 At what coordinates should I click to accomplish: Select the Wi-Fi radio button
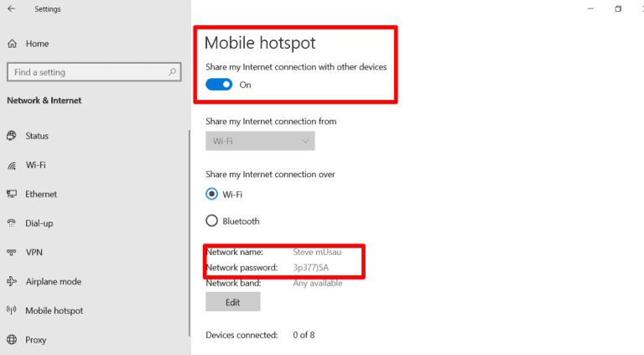tap(211, 194)
